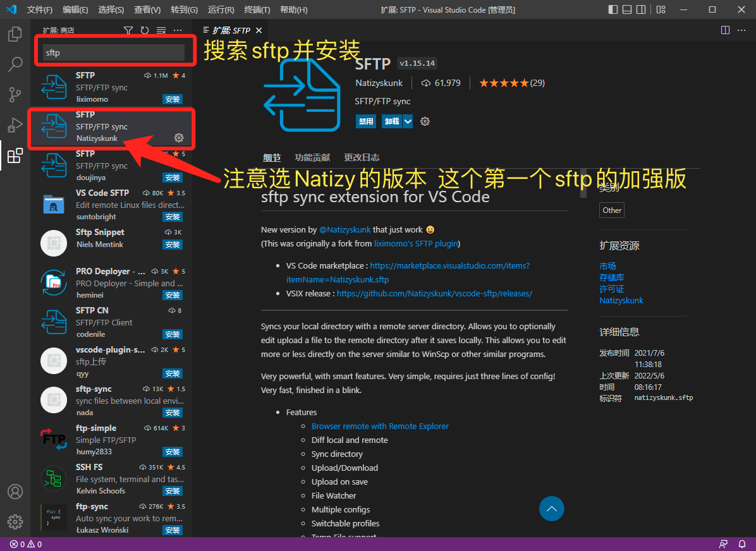Viewport: 756px width, 551px height.
Task: Close the 扩展: SFTP editor tab
Action: [259, 30]
